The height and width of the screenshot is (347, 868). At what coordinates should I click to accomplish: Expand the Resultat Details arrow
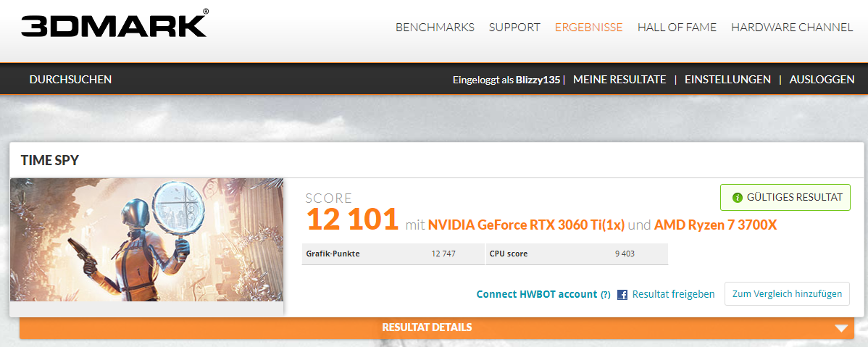(841, 328)
